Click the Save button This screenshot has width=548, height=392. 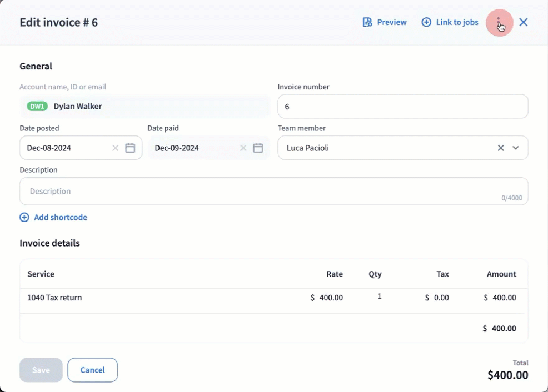click(41, 370)
